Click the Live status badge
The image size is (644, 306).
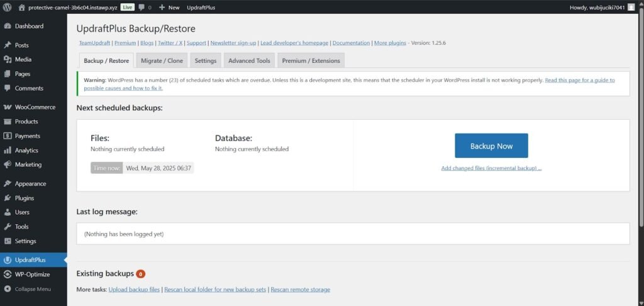pyautogui.click(x=127, y=8)
